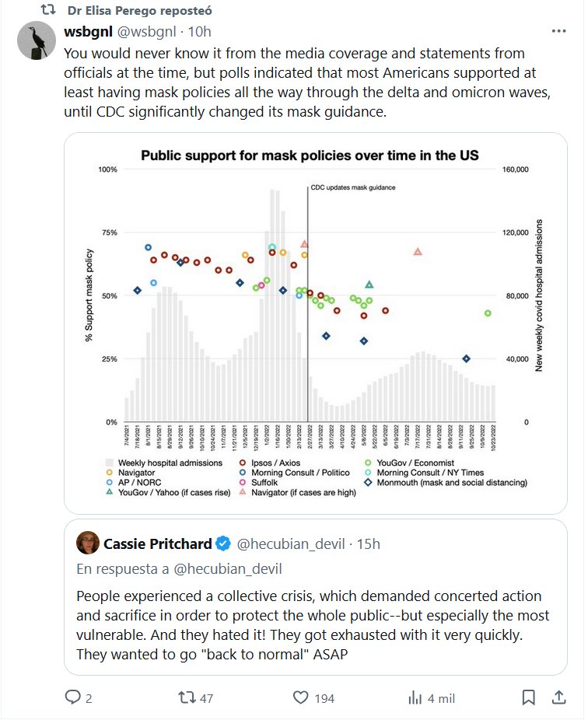Open view analytics bar chart icon
This screenshot has width=588, height=720.
[415, 697]
